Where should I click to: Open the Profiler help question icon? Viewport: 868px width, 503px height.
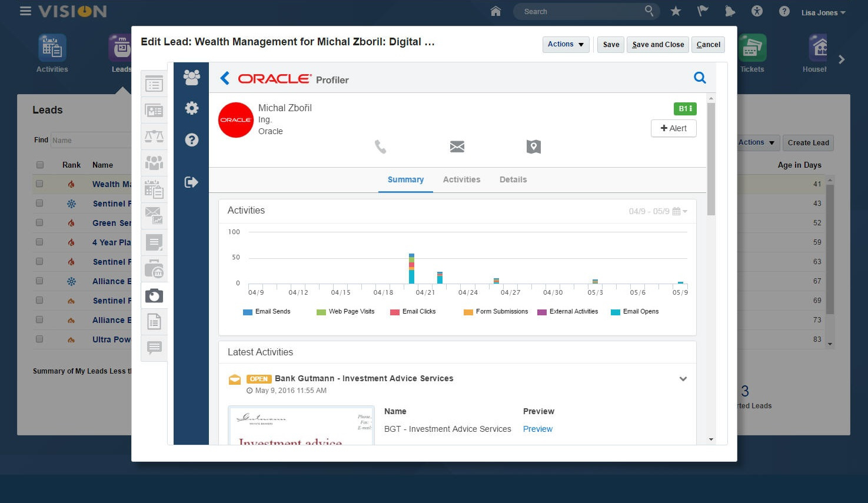point(191,140)
